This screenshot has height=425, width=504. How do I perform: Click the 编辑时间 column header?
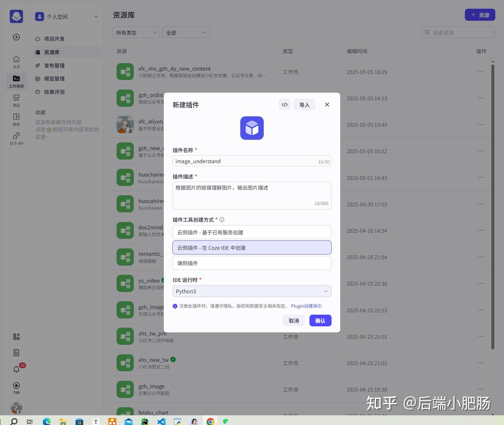(x=357, y=51)
